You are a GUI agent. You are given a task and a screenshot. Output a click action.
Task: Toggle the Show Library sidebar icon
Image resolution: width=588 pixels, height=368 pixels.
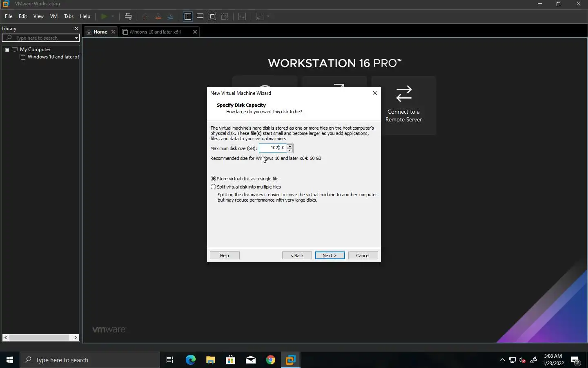(x=188, y=16)
